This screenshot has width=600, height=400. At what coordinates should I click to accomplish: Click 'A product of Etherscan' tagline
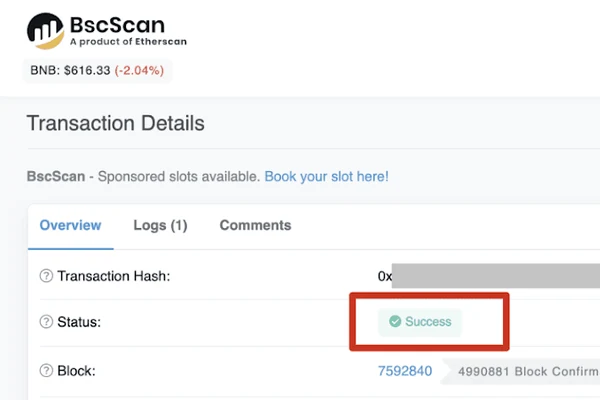click(128, 42)
